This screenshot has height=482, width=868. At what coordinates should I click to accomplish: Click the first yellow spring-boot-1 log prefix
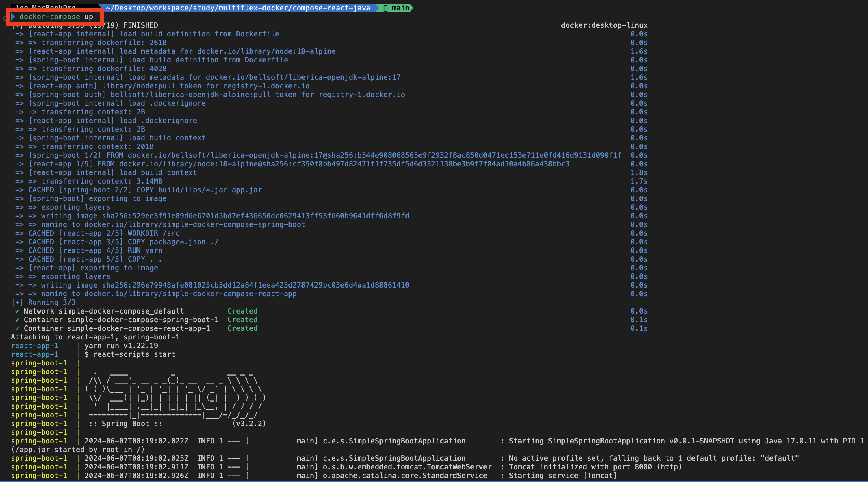click(39, 363)
